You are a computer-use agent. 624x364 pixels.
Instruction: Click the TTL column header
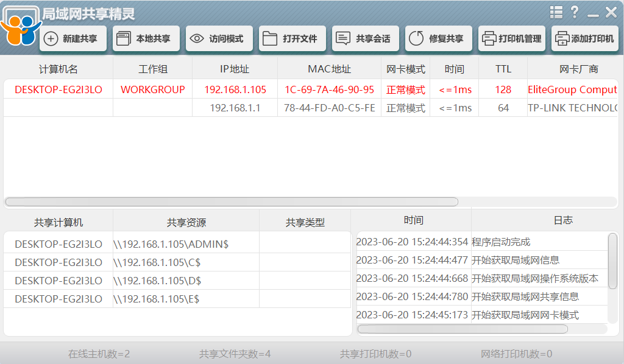click(x=503, y=69)
